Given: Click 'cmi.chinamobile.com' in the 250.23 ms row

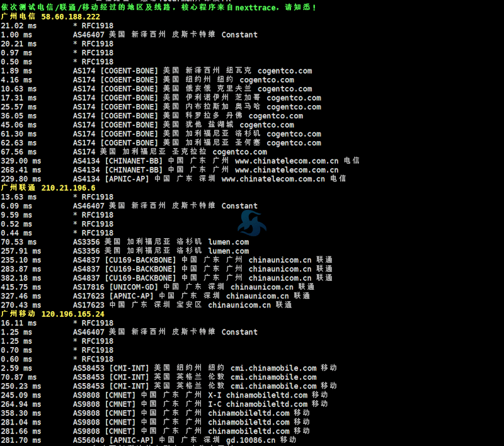Looking at the screenshot, I should tap(273, 386).
